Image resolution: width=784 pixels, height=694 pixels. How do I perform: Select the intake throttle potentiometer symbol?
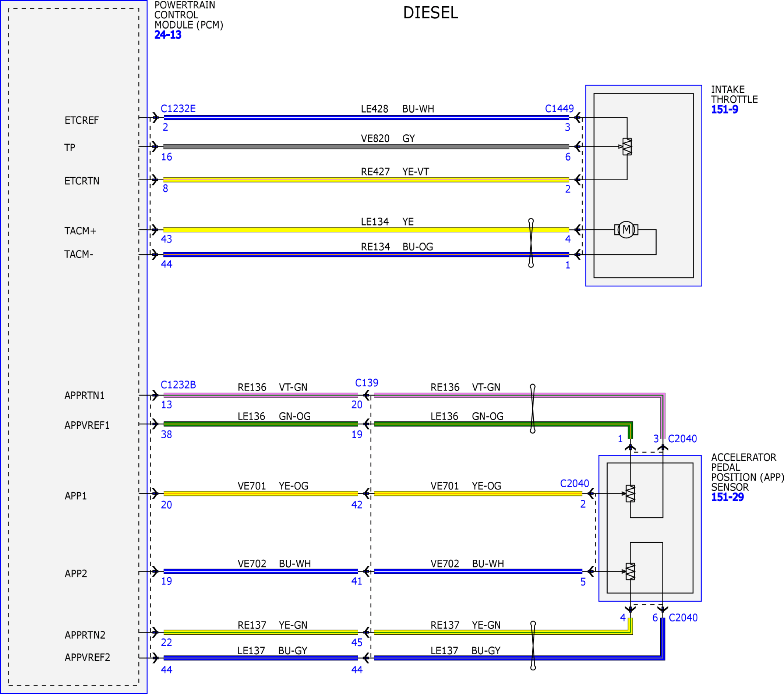click(x=627, y=146)
